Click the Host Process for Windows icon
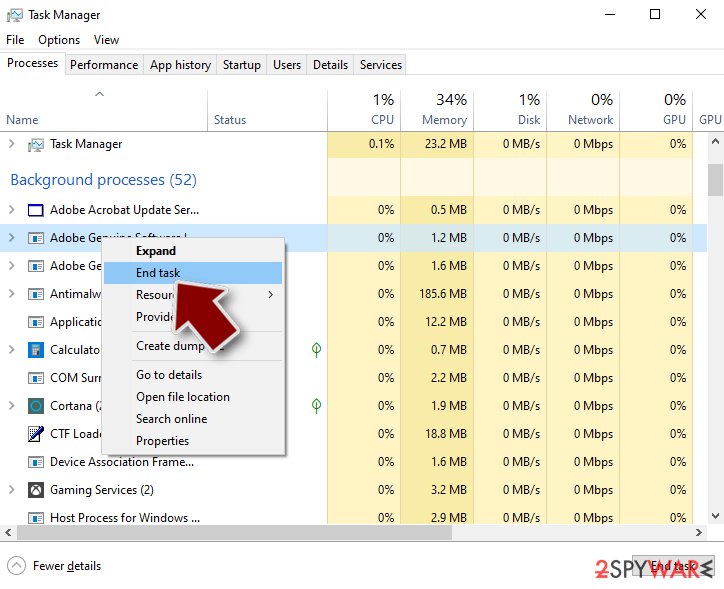The image size is (724, 589). tap(36, 518)
